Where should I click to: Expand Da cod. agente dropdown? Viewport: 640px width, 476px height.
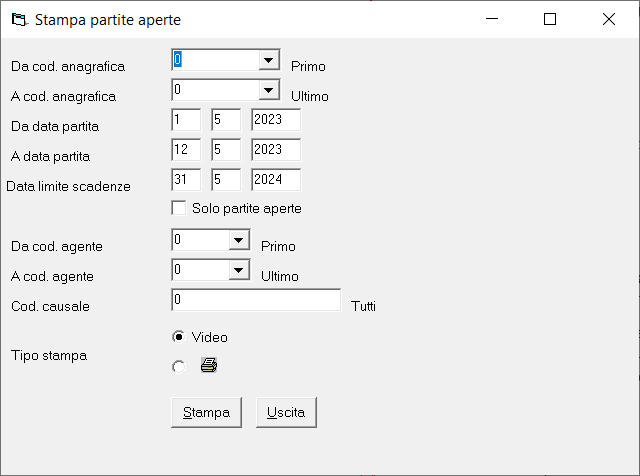click(x=239, y=240)
